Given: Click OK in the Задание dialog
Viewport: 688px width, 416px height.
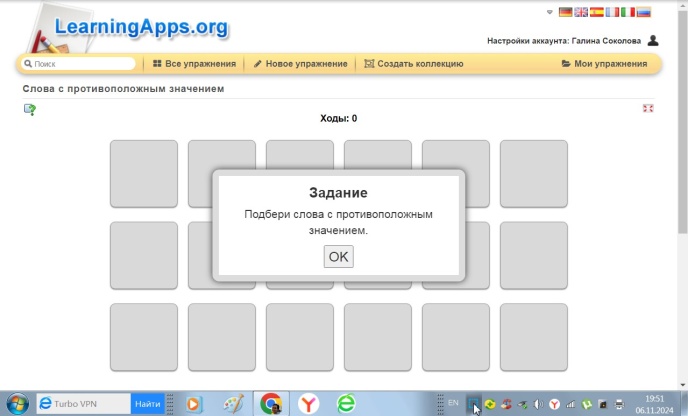Looking at the screenshot, I should point(338,256).
